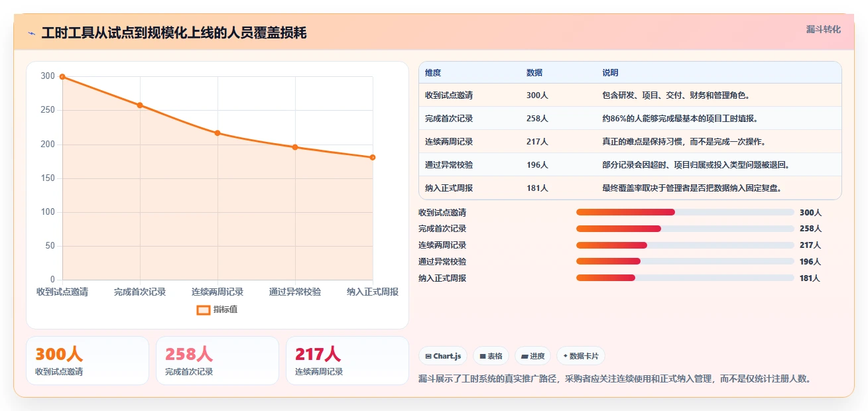Screen dimensions: 868x411
Task: Click table cell 196人 in the 数据 column
Action: 537,165
